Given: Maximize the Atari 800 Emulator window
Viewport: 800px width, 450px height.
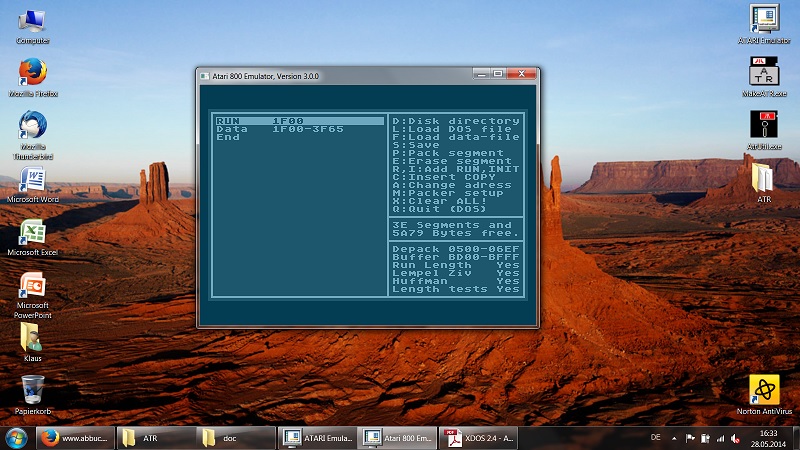Looking at the screenshot, I should tap(498, 74).
